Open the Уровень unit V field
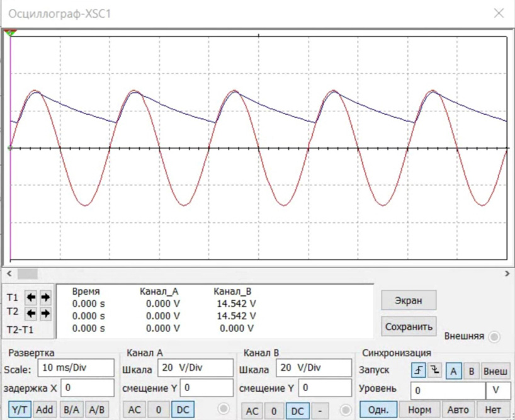 pos(497,391)
